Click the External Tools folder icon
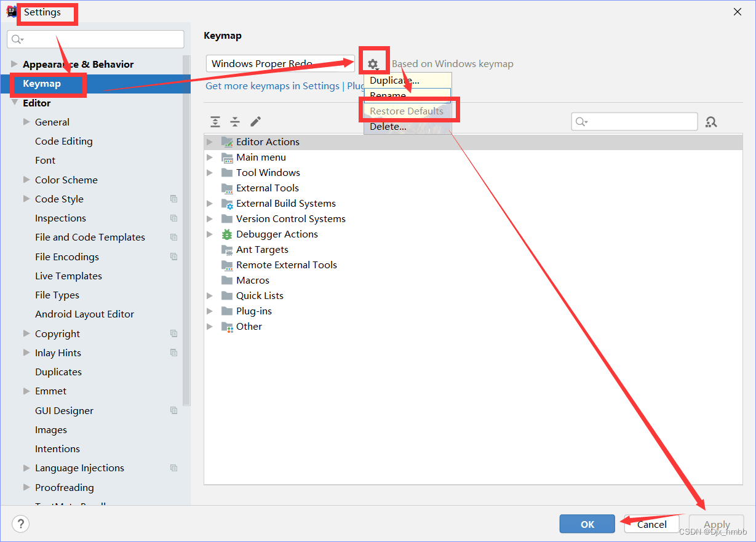Viewport: 756px width, 542px height. [x=227, y=188]
